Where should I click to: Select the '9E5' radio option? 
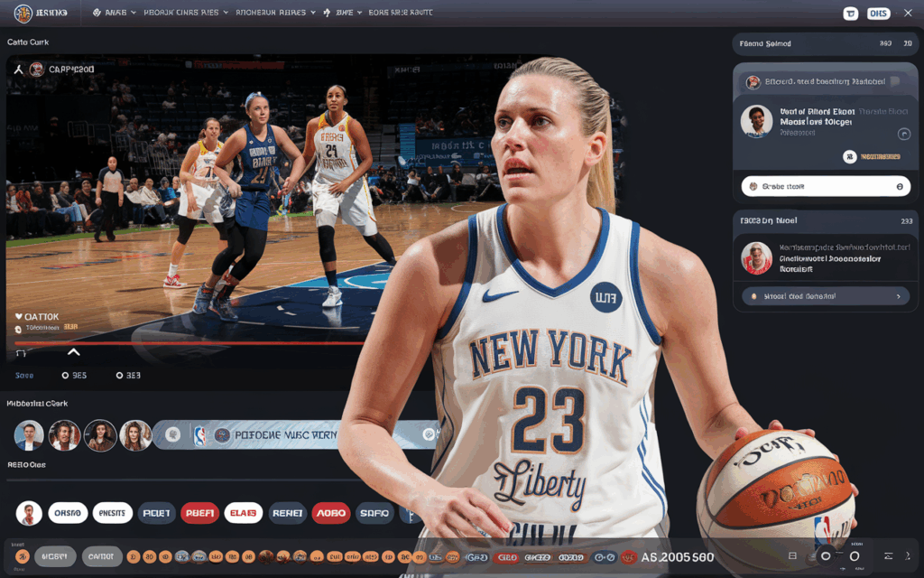pyautogui.click(x=74, y=375)
